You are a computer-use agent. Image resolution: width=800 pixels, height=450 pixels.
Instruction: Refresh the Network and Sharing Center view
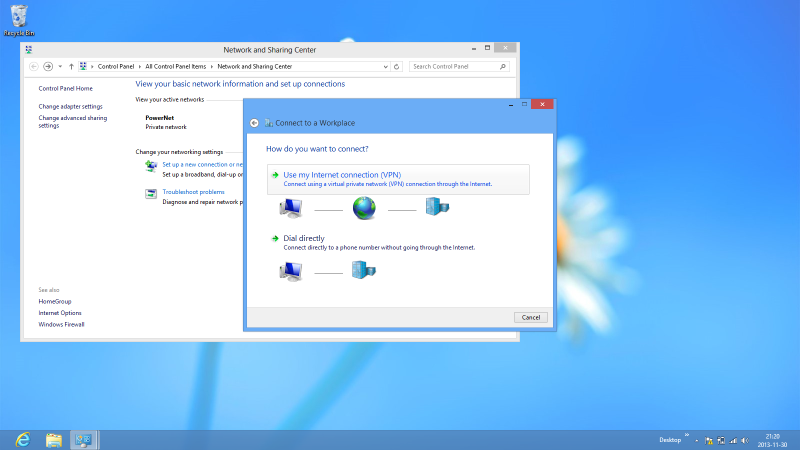[x=397, y=66]
